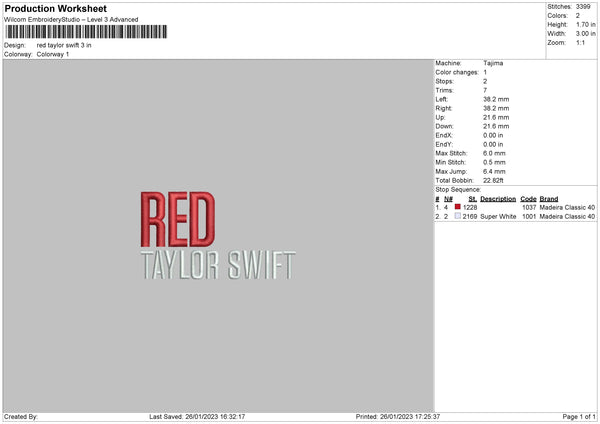Select 'Madeira Classic 40' in stop row 2
This screenshot has width=600, height=424.
point(567,217)
